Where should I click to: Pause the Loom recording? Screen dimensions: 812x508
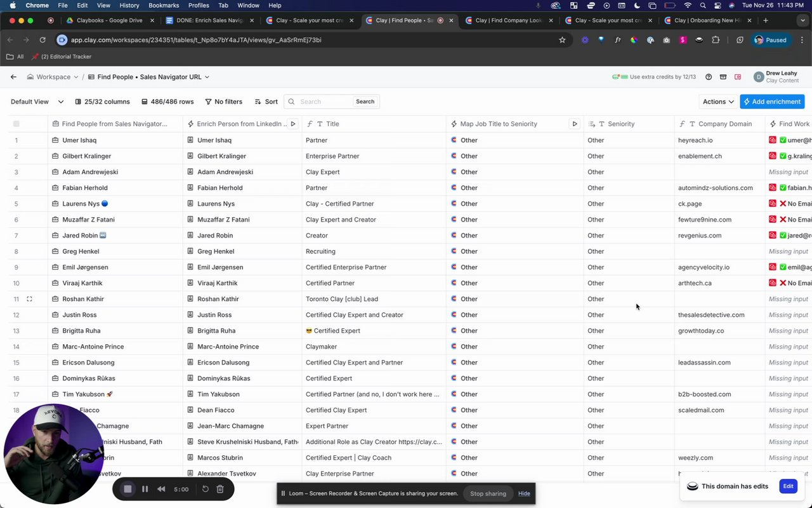[145, 489]
